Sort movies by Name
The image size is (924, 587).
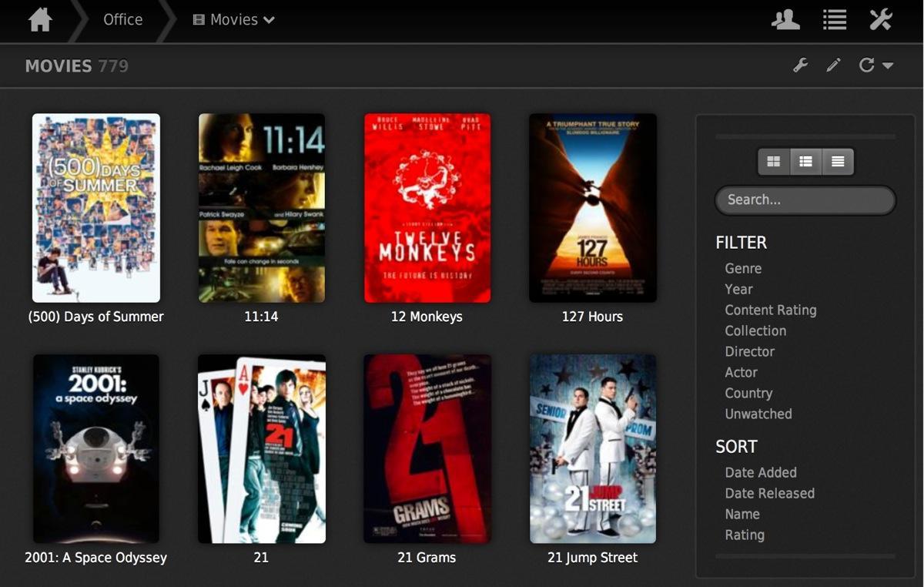pyautogui.click(x=742, y=515)
